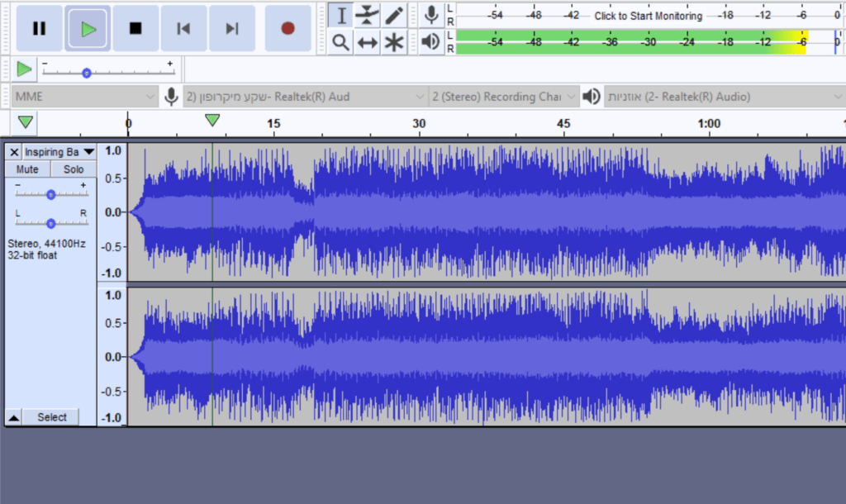Mute the Inspiring Ba track
Viewport: 846px width, 504px height.
click(27, 169)
